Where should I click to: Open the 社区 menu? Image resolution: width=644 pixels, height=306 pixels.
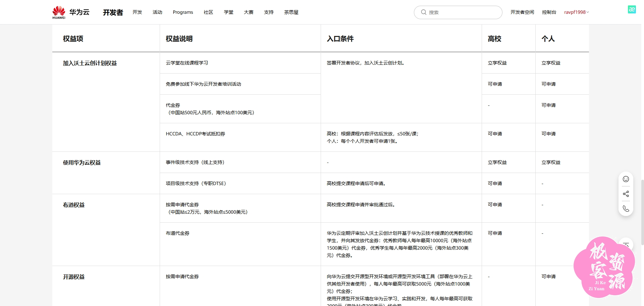click(x=208, y=12)
